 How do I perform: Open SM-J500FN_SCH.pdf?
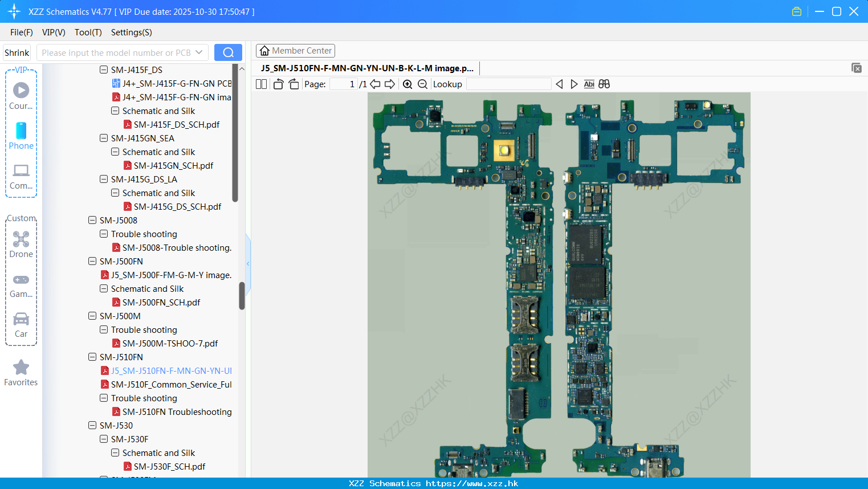click(156, 302)
